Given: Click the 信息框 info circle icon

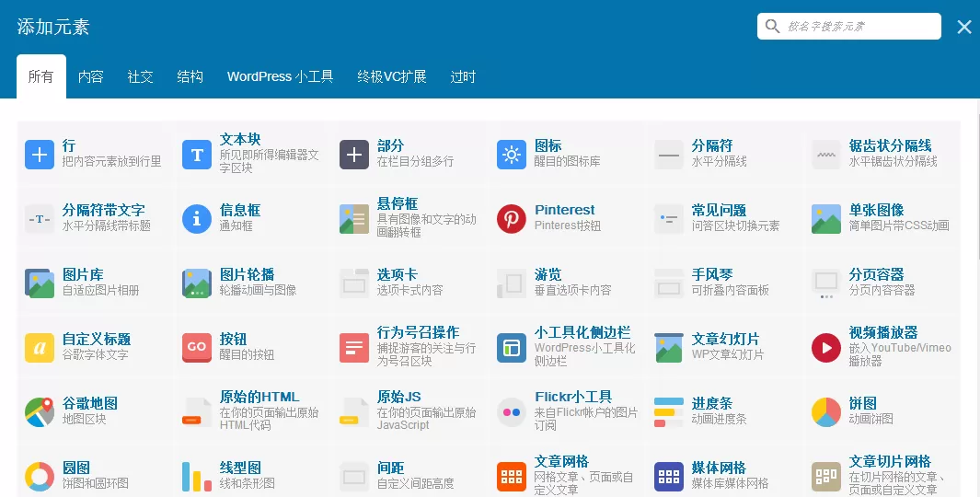Looking at the screenshot, I should pyautogui.click(x=197, y=219).
